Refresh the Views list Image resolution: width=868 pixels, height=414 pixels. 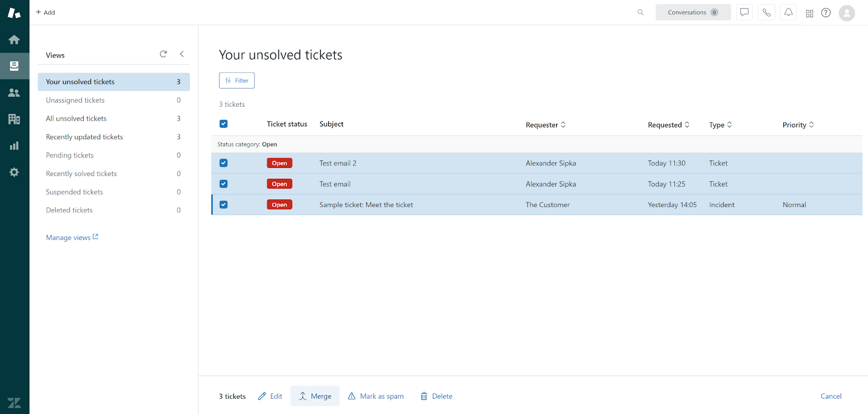[x=163, y=54]
